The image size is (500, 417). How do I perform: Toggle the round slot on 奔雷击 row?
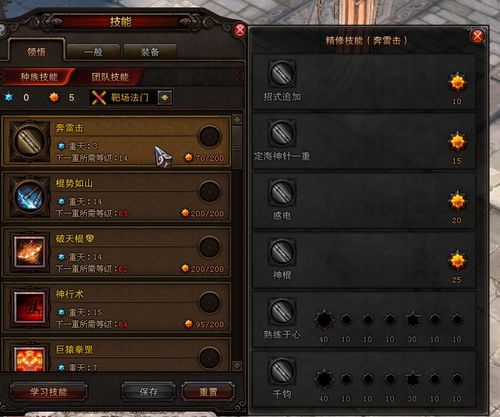click(x=209, y=136)
